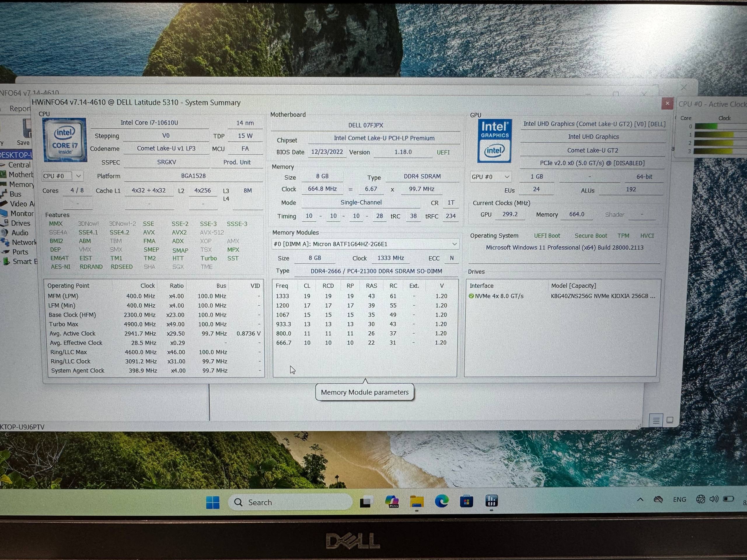Screen dimensions: 747x560
Task: Select the Network node in the left tree
Action: (24, 243)
